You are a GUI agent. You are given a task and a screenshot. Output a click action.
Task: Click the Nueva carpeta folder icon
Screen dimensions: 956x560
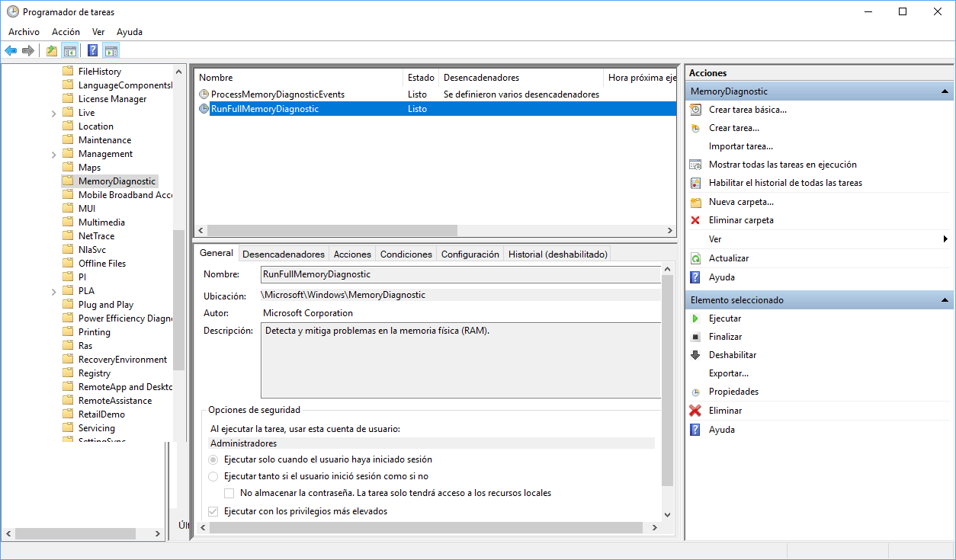point(695,202)
